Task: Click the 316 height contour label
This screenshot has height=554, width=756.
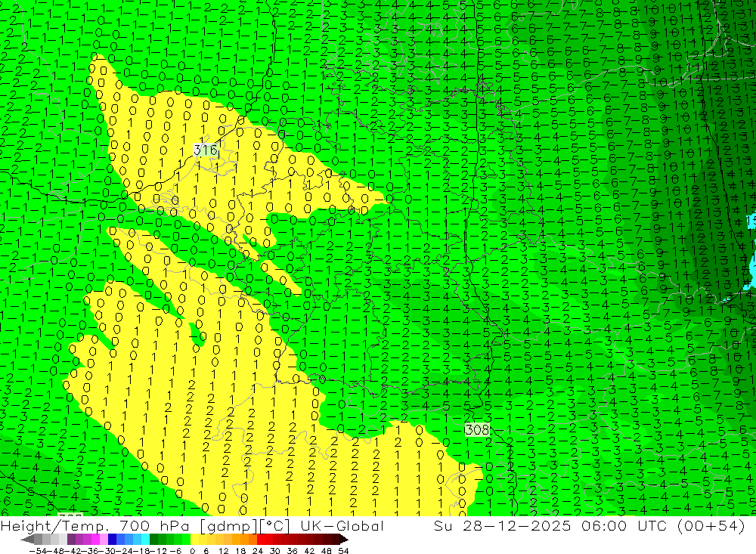Action: click(206, 150)
